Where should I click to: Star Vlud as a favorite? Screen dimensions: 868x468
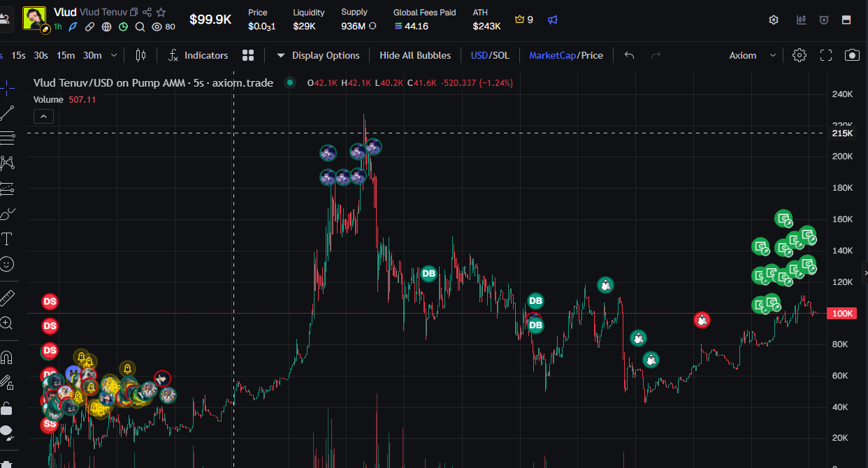click(x=161, y=13)
